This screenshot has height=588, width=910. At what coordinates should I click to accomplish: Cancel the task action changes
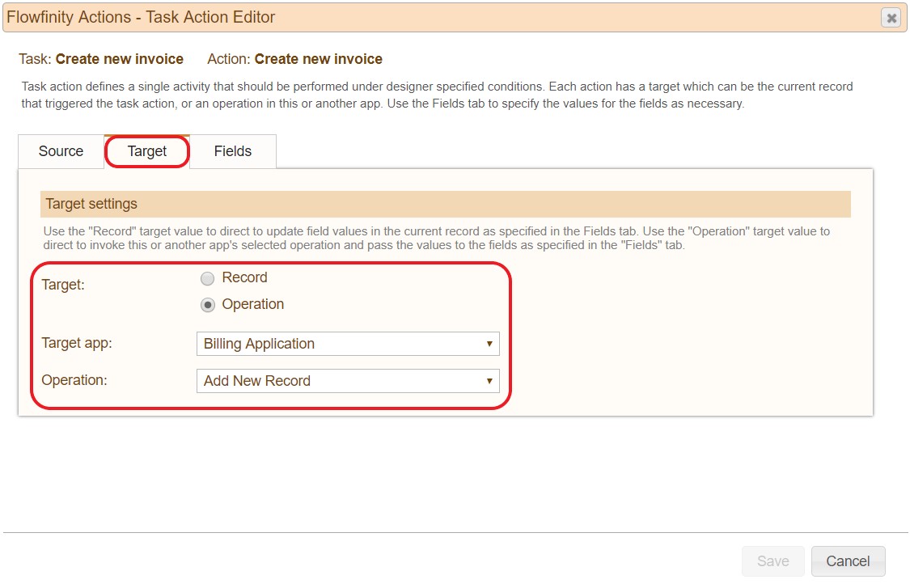click(848, 561)
